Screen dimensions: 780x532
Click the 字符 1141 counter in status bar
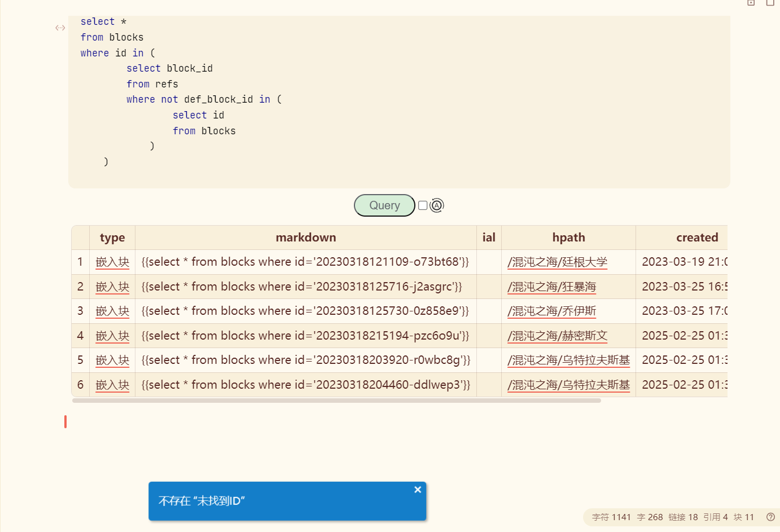point(611,517)
